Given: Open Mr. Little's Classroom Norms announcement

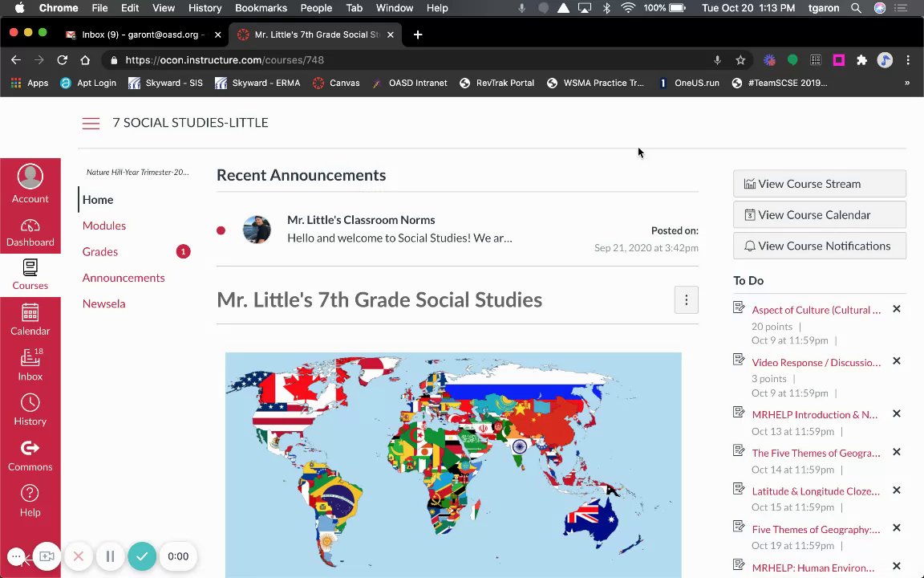Looking at the screenshot, I should (361, 220).
